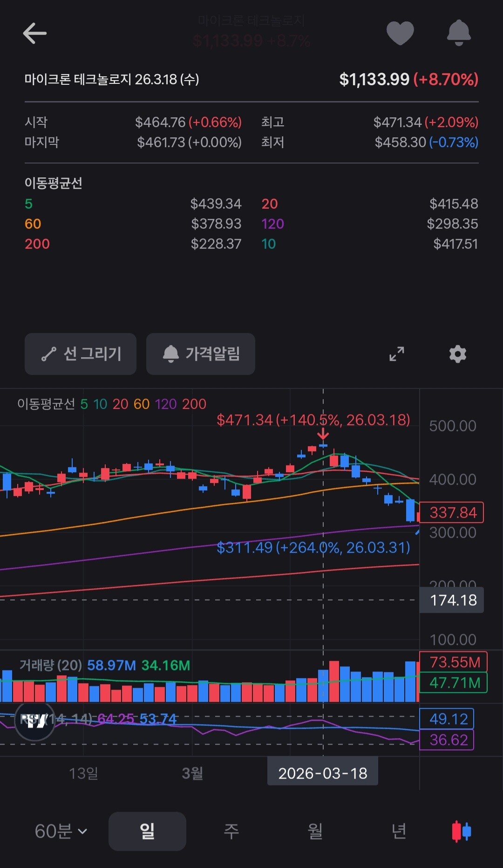Image resolution: width=503 pixels, height=868 pixels.
Task: Click the 47.71M volume average label
Action: pos(454,683)
